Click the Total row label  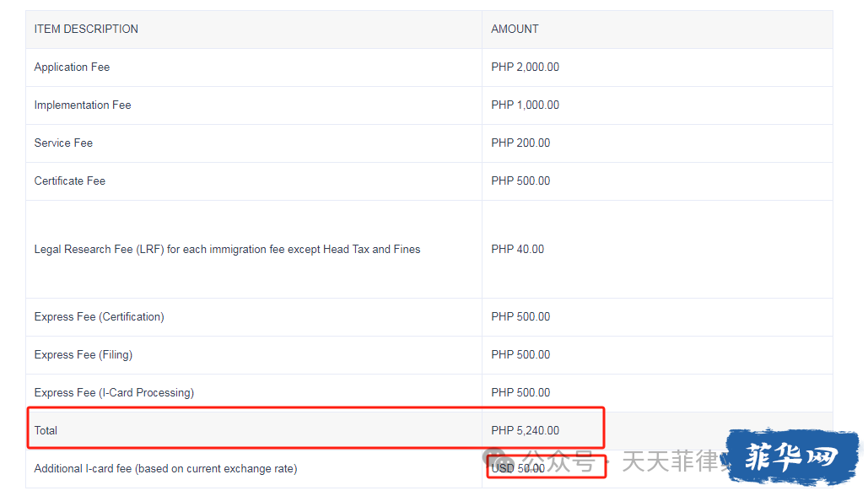click(x=46, y=430)
